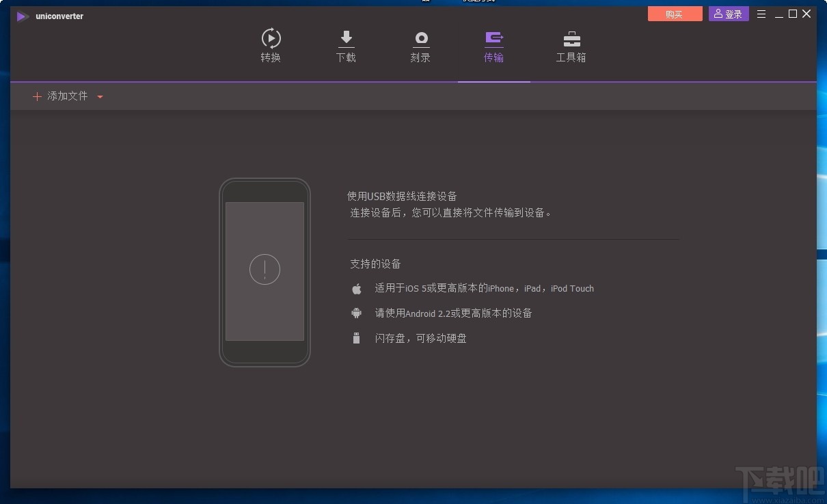Switch to the 转换 tab
Screen dimensions: 827x504
tap(271, 57)
